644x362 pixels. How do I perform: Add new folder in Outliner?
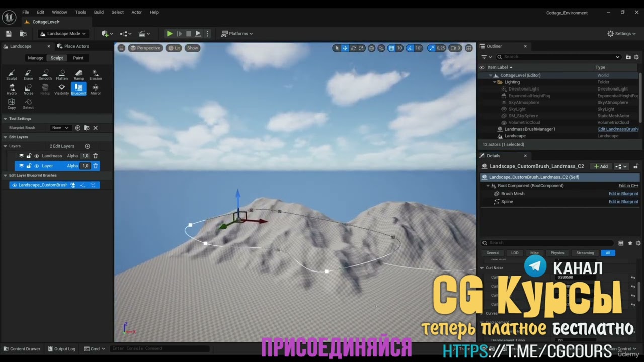pyautogui.click(x=628, y=57)
